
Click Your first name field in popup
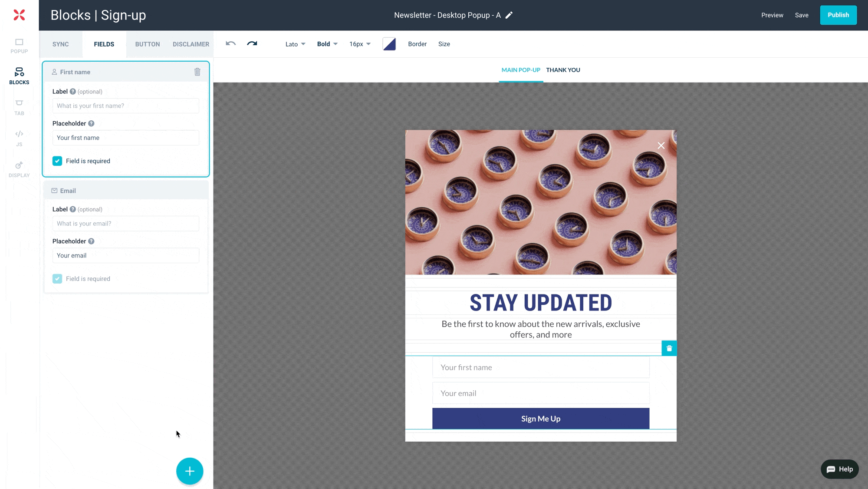pyautogui.click(x=541, y=367)
